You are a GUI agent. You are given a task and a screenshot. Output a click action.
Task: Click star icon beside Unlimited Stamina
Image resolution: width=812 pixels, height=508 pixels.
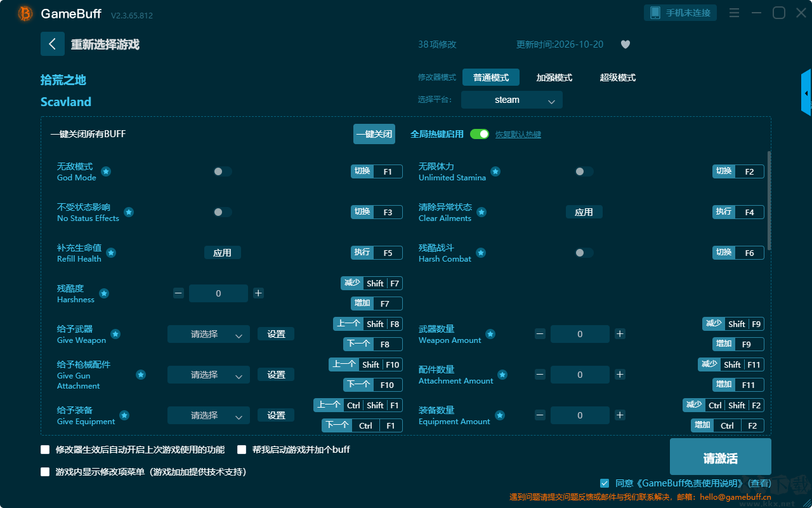pos(495,171)
